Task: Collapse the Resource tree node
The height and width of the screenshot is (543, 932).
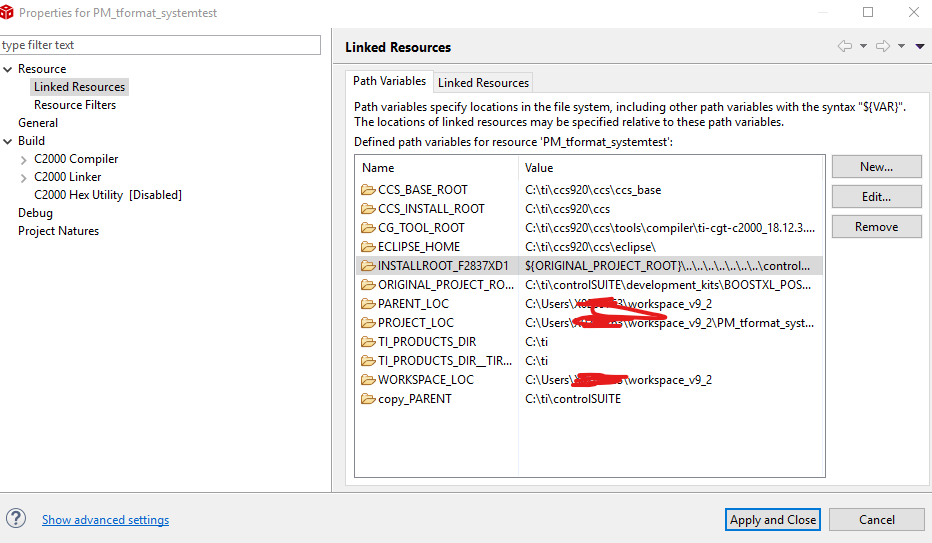Action: pyautogui.click(x=8, y=69)
